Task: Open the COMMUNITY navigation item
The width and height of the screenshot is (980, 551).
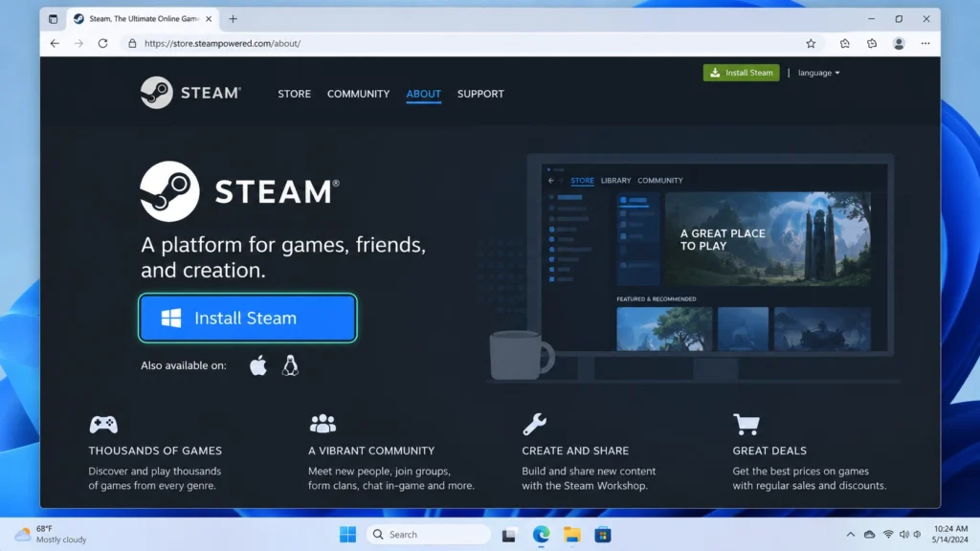Action: pyautogui.click(x=358, y=94)
